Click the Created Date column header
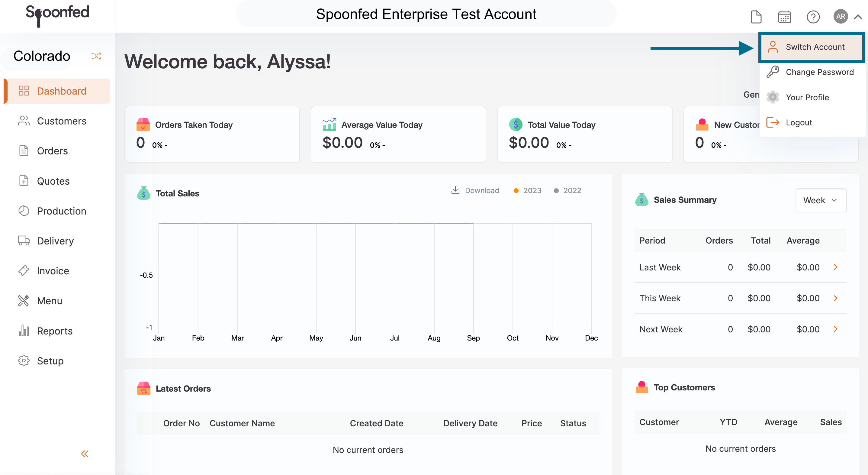 pyautogui.click(x=376, y=423)
